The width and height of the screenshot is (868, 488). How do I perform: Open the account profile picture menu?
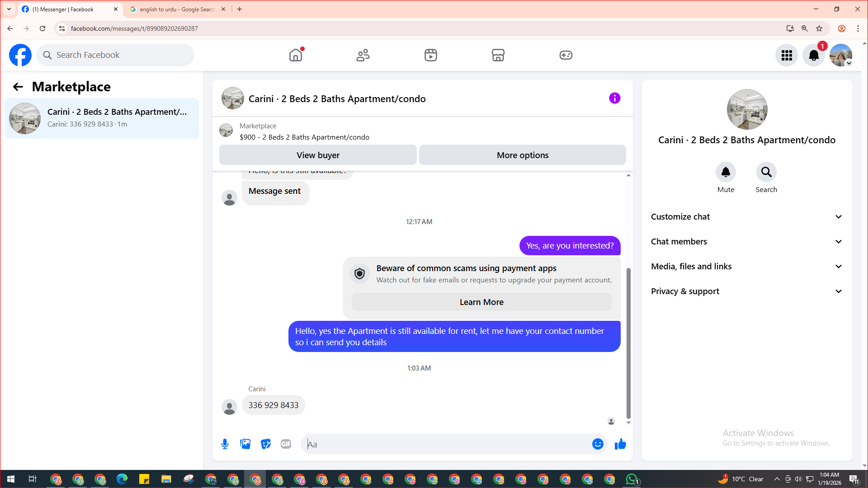tap(841, 55)
